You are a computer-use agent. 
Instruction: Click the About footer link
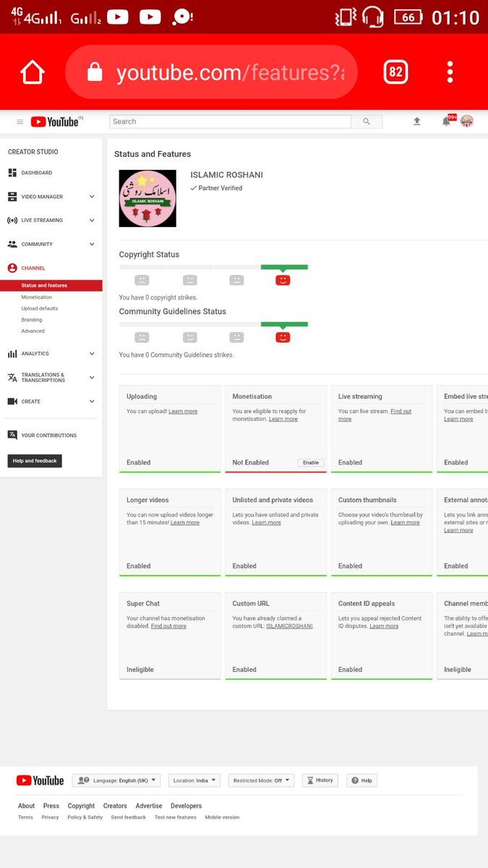point(26,806)
